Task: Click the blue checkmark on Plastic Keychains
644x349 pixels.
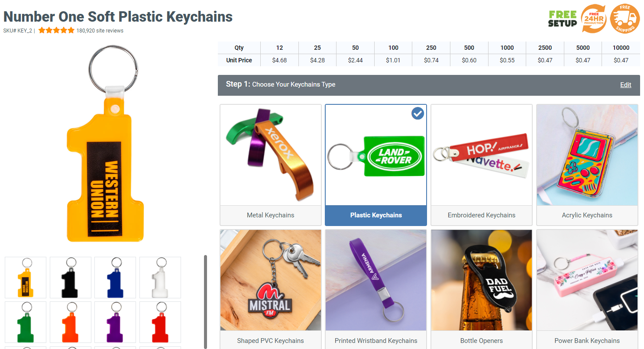Action: coord(417,113)
